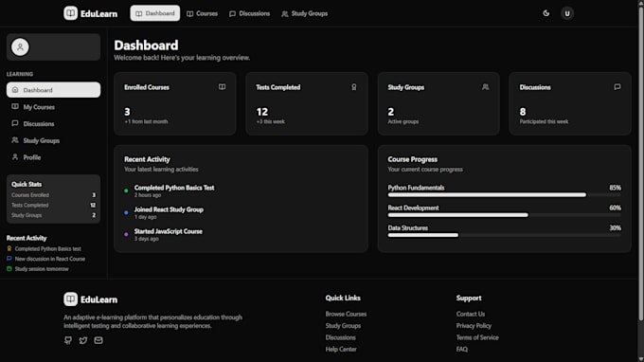Switch to the Dashboard tab in top navigation
This screenshot has height=362, width=644.
(x=154, y=13)
